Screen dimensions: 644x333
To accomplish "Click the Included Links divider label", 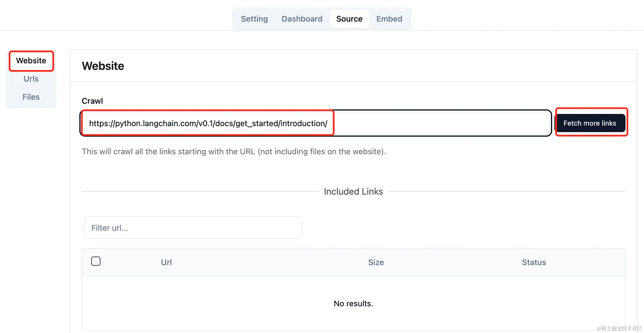I will (353, 192).
